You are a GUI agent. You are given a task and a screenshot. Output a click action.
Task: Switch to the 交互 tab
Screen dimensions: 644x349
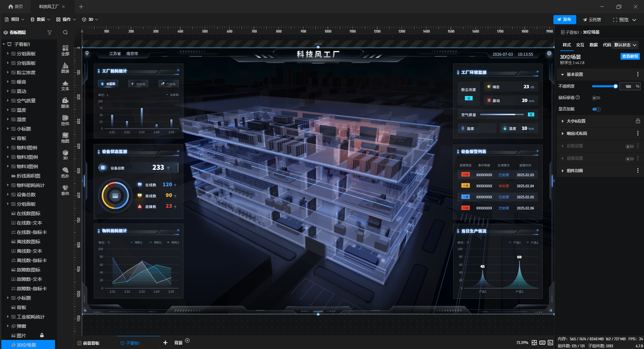tap(580, 45)
